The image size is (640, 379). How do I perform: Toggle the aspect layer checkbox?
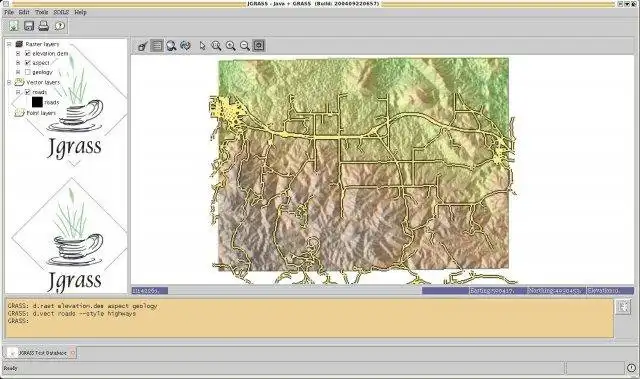pyautogui.click(x=28, y=63)
